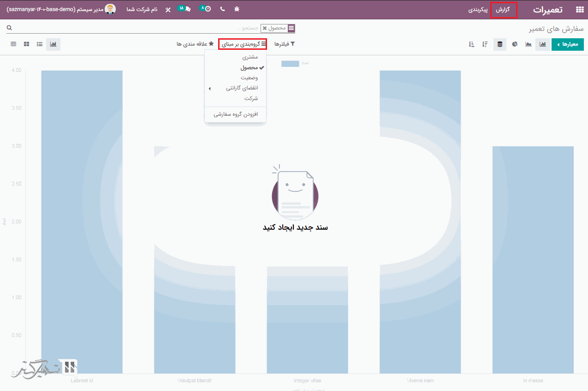Open the conversations messages icon
This screenshot has height=391, width=588.
tap(186, 9)
